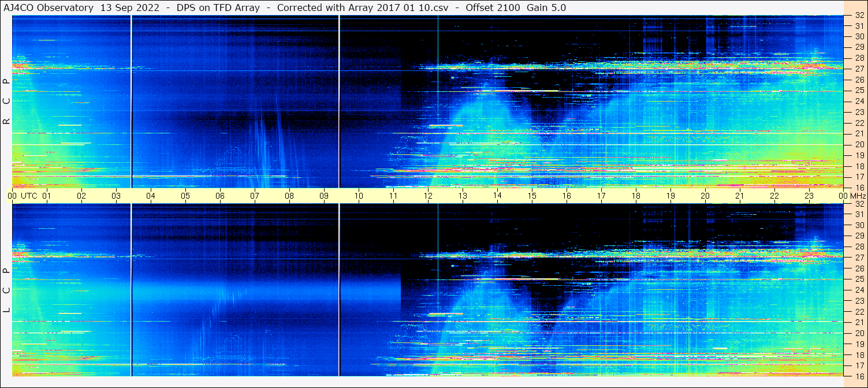Click the 27 MHz tick on LCP frequency scale
This screenshot has width=868, height=388.
click(859, 258)
